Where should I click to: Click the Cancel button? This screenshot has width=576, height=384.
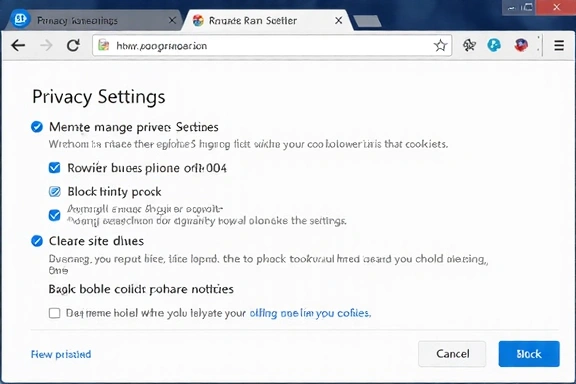point(452,354)
